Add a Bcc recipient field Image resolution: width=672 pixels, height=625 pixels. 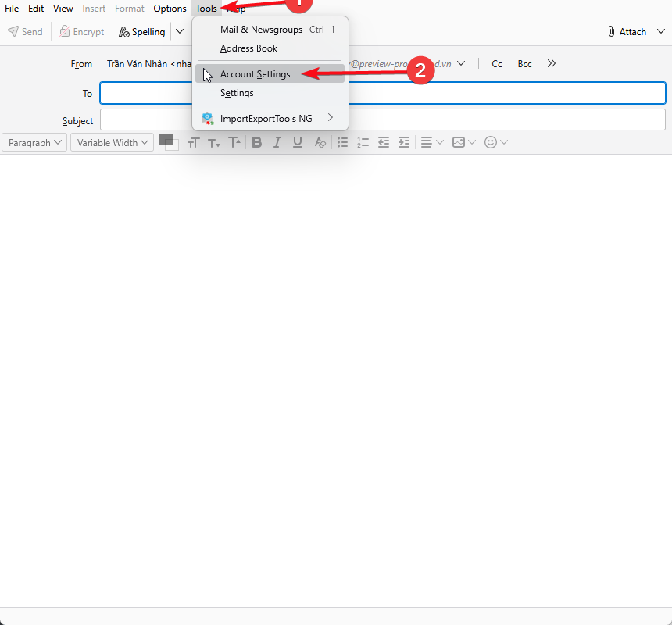click(x=524, y=64)
